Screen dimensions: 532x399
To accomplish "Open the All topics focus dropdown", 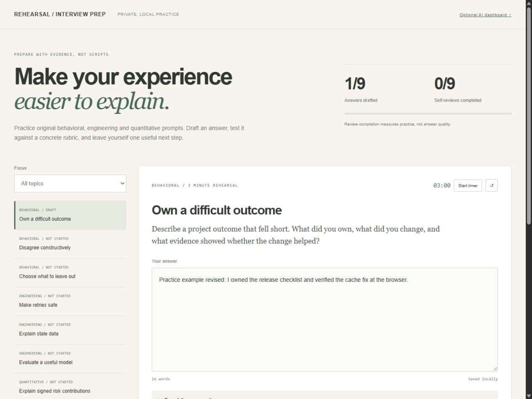I will (x=70, y=183).
